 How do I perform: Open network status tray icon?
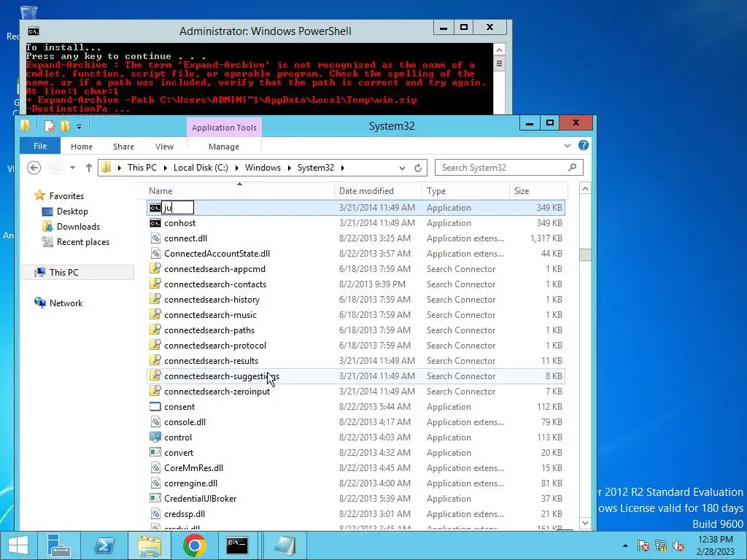point(660,545)
